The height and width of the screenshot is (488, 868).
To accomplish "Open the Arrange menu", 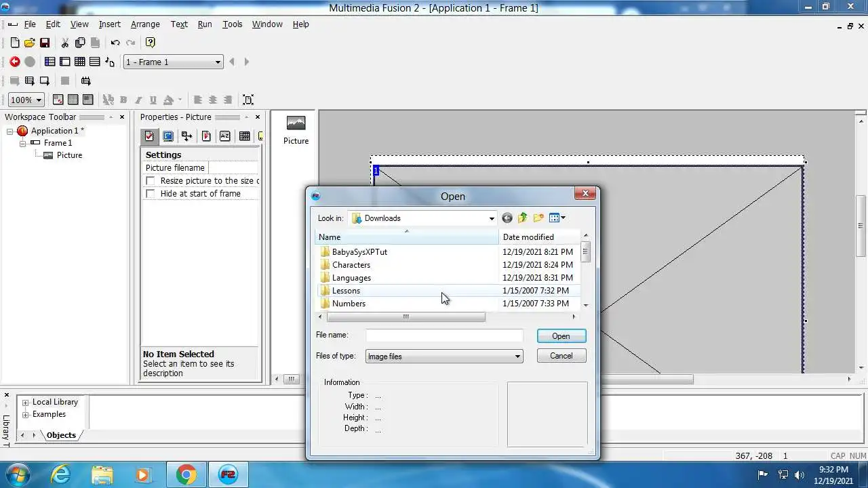I will tap(145, 24).
